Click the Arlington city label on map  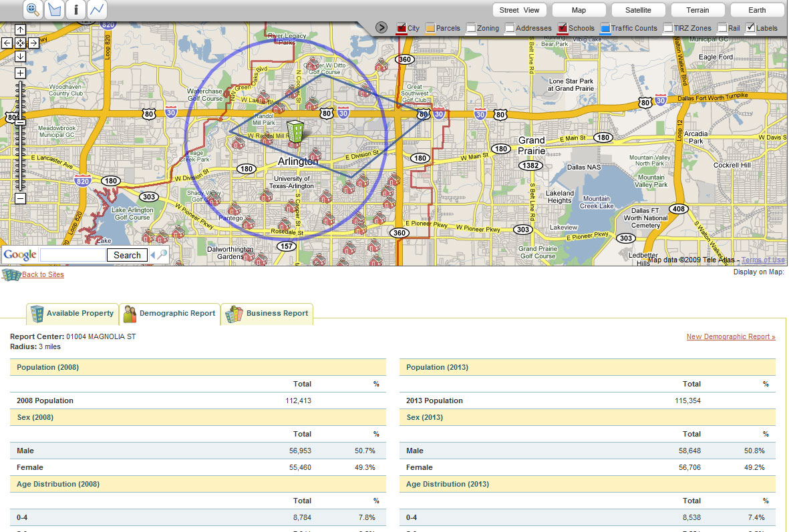point(298,162)
